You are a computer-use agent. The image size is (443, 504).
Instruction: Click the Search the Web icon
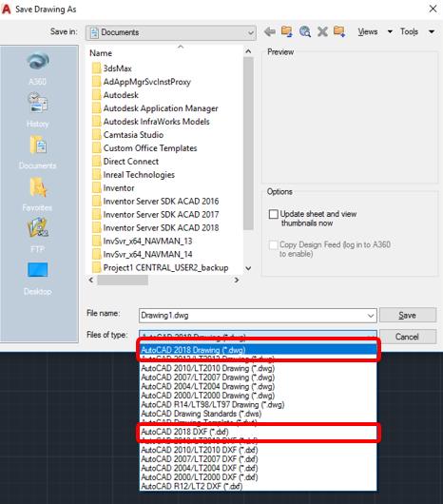click(x=304, y=31)
